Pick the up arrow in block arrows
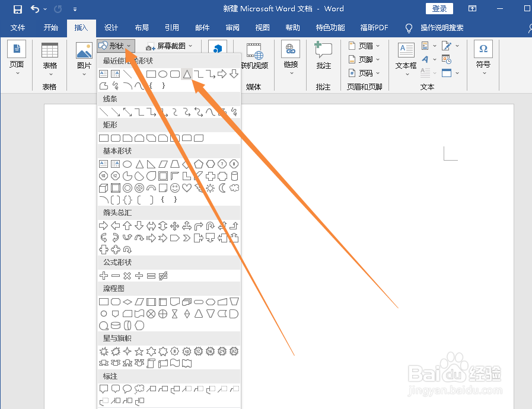Viewport: 532px width, 409px height. coord(128,225)
